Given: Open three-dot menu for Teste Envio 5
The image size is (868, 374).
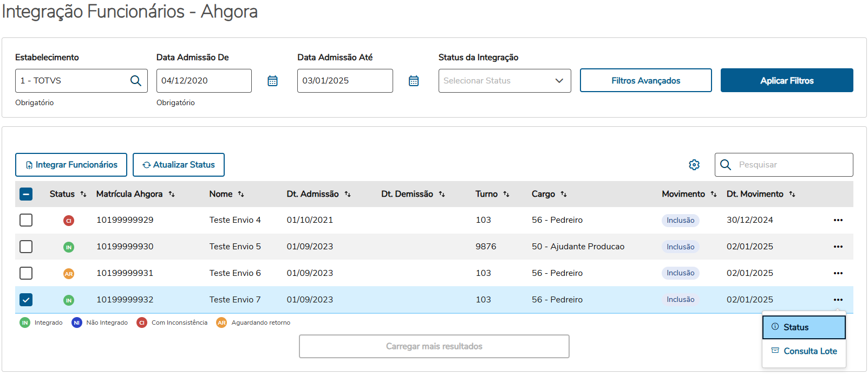Looking at the screenshot, I should (838, 247).
